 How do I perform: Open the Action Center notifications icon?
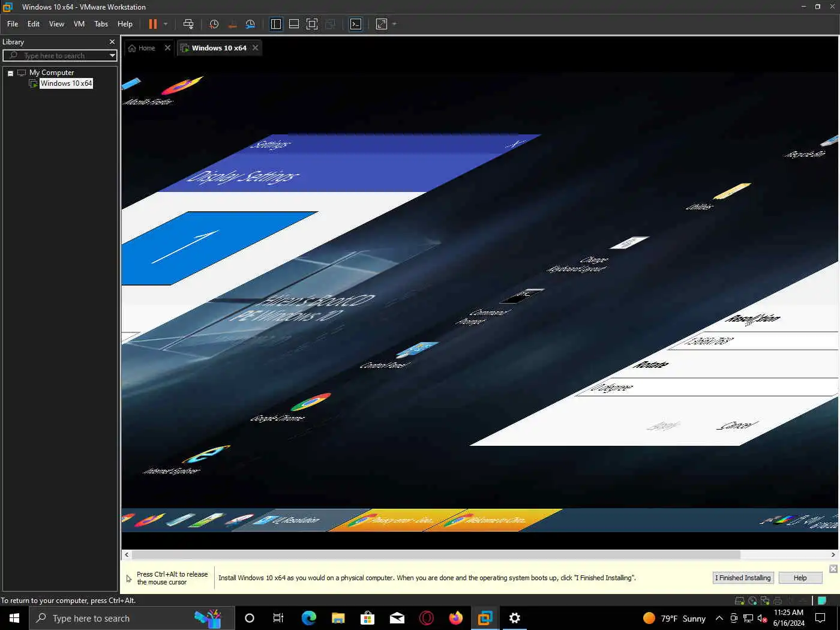pyautogui.click(x=820, y=618)
